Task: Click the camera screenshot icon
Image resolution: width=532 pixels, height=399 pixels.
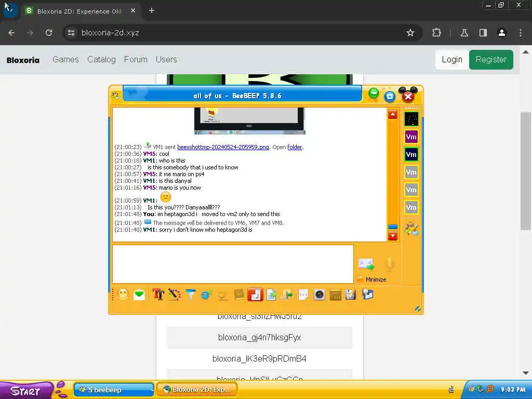Action: (320, 294)
